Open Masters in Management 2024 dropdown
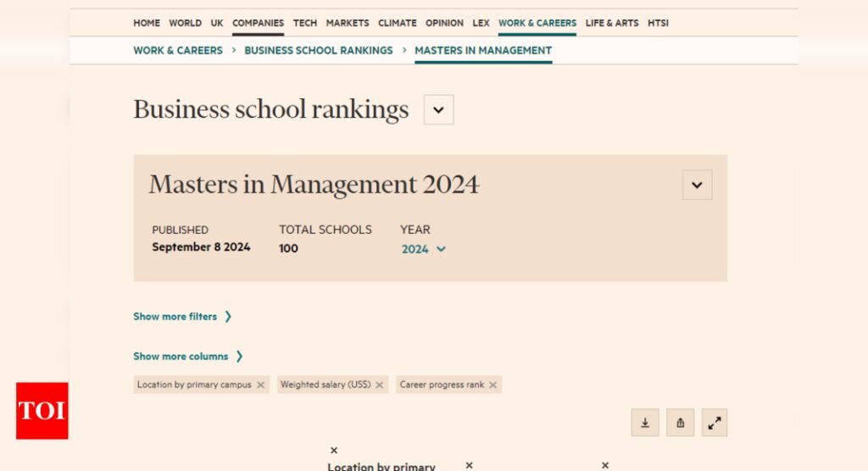 coord(697,185)
